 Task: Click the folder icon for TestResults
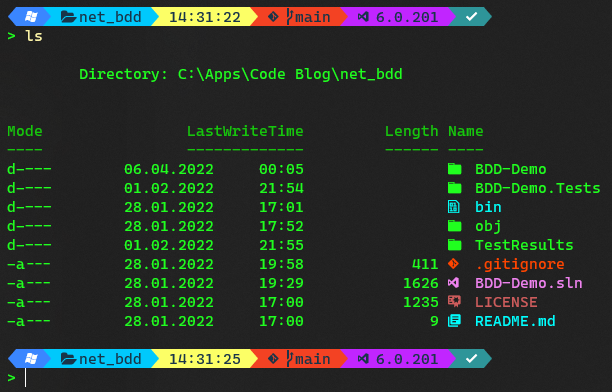pyautogui.click(x=454, y=245)
